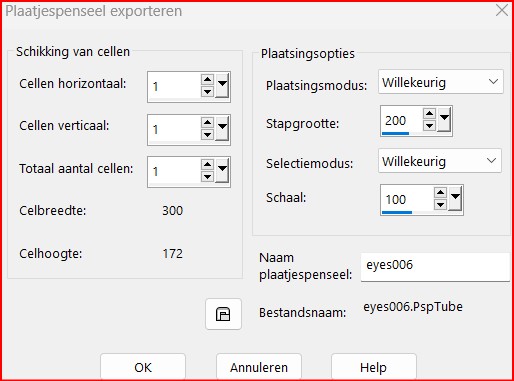The image size is (514, 381).
Task: Decrease Cellen horizontaal with down arrow
Action: click(x=207, y=92)
